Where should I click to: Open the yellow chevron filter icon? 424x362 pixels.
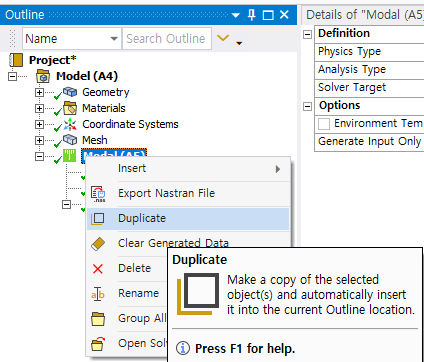click(223, 38)
